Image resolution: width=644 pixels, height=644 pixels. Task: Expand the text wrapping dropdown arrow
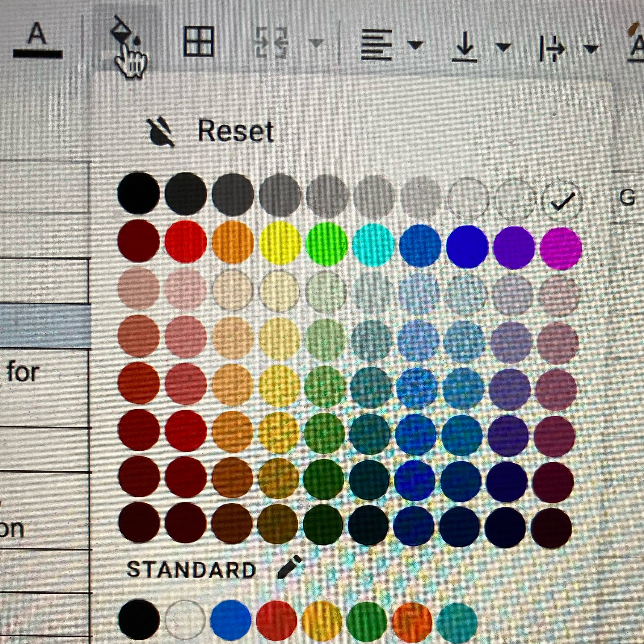coord(592,49)
